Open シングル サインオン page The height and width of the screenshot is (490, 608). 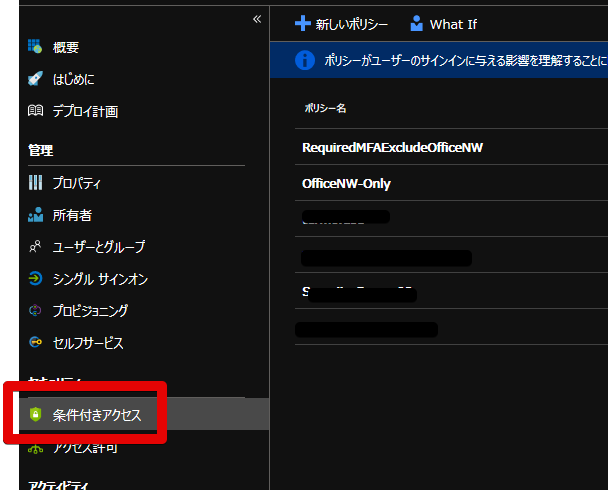(x=100, y=279)
